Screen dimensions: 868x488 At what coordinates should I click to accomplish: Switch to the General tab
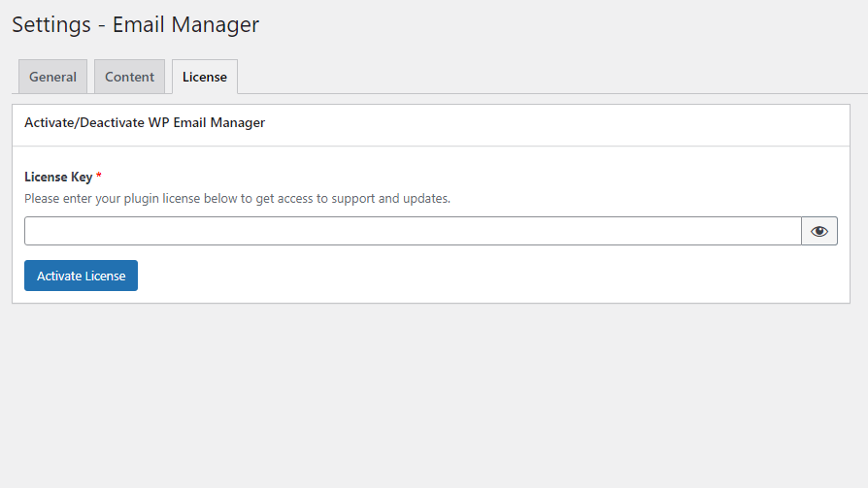click(52, 77)
